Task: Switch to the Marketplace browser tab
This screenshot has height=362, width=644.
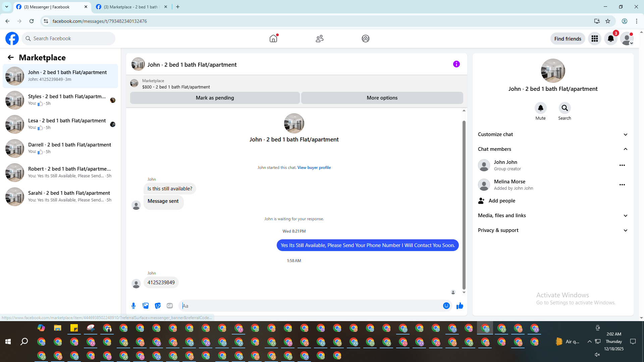Action: (131, 7)
